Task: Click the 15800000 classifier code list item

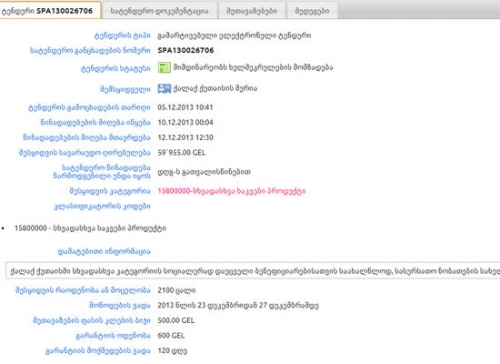Action: tap(90, 228)
